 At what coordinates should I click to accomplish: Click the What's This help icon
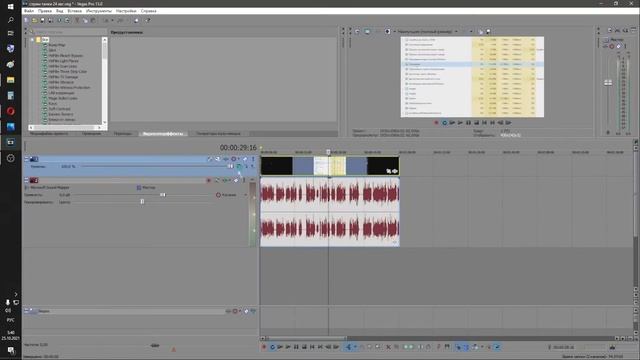(147, 20)
